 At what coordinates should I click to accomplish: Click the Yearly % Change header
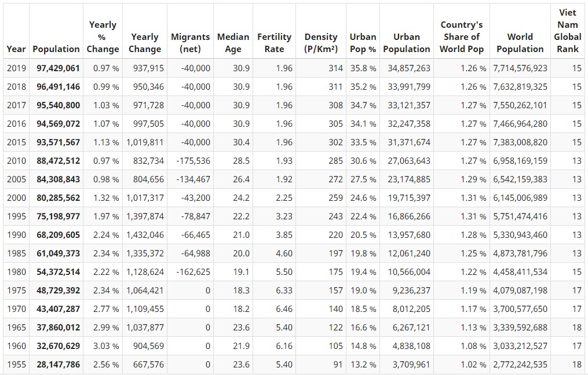103,37
